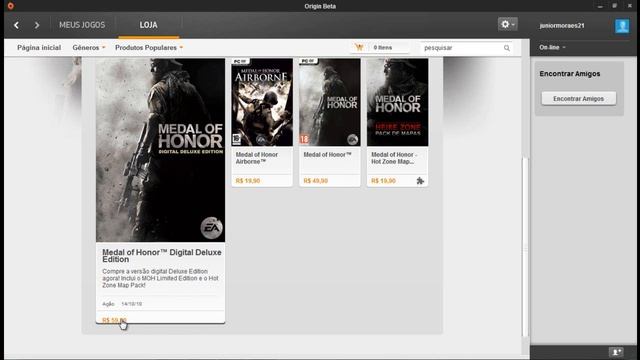Screen dimensions: 640x360
Task: Click the user avatar icon
Action: (x=622, y=26)
